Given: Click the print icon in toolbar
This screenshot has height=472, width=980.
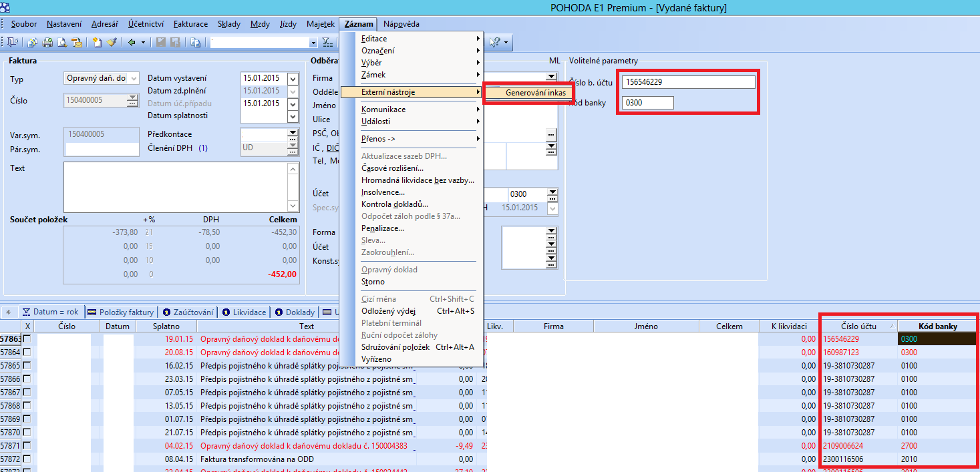Looking at the screenshot, I should click(x=47, y=42).
